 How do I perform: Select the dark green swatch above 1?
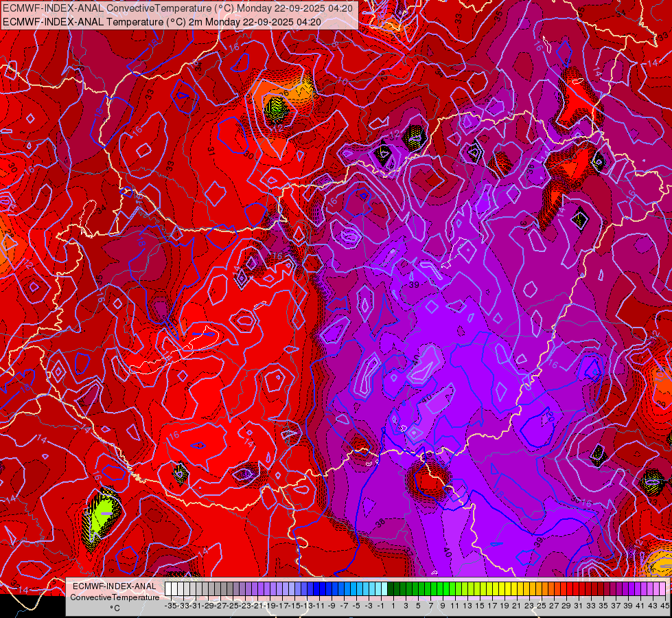391,589
